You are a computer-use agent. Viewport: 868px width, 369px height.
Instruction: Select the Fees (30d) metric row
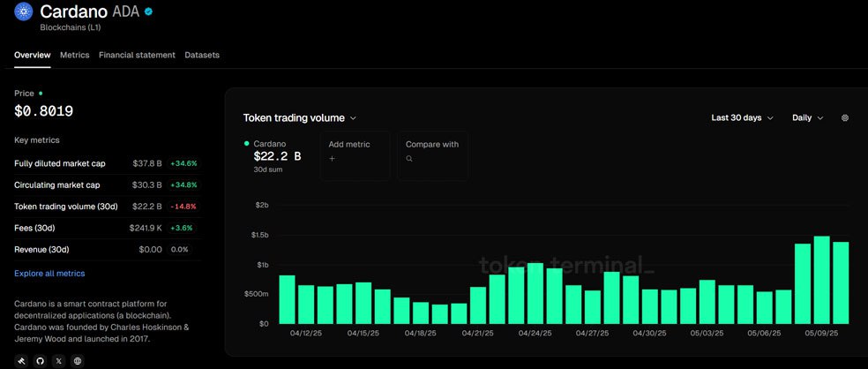tap(106, 228)
